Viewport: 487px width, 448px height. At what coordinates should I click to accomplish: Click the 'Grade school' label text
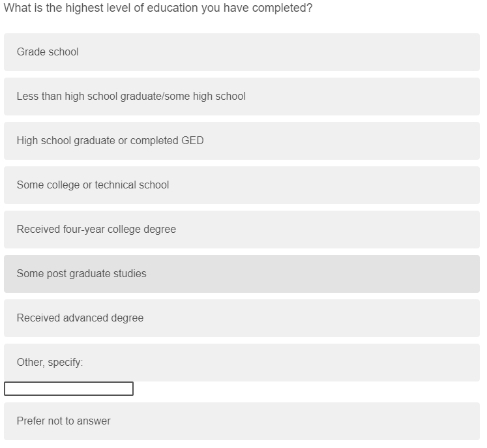tap(48, 52)
